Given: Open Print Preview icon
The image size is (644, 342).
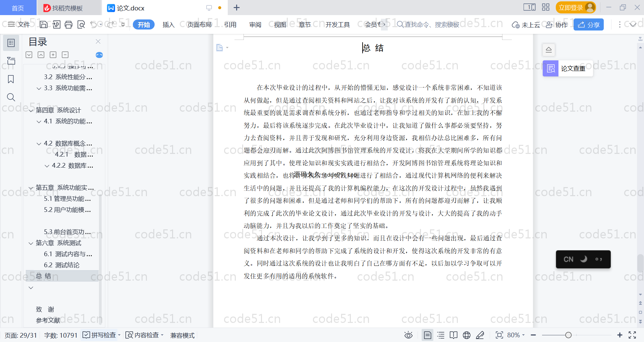Looking at the screenshot, I should (81, 24).
